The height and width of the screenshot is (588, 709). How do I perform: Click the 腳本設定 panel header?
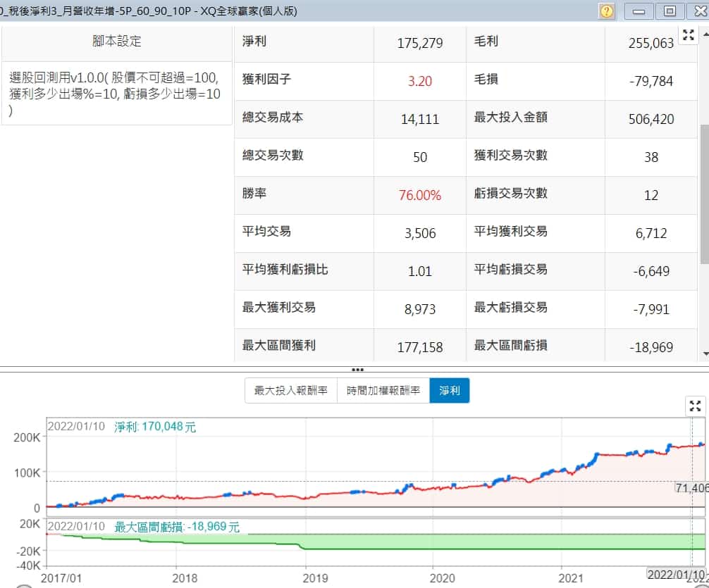117,42
